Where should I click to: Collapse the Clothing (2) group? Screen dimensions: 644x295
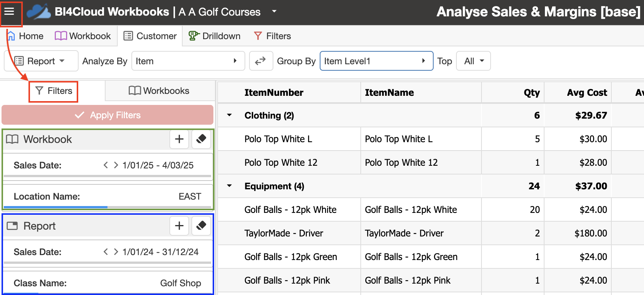point(229,115)
